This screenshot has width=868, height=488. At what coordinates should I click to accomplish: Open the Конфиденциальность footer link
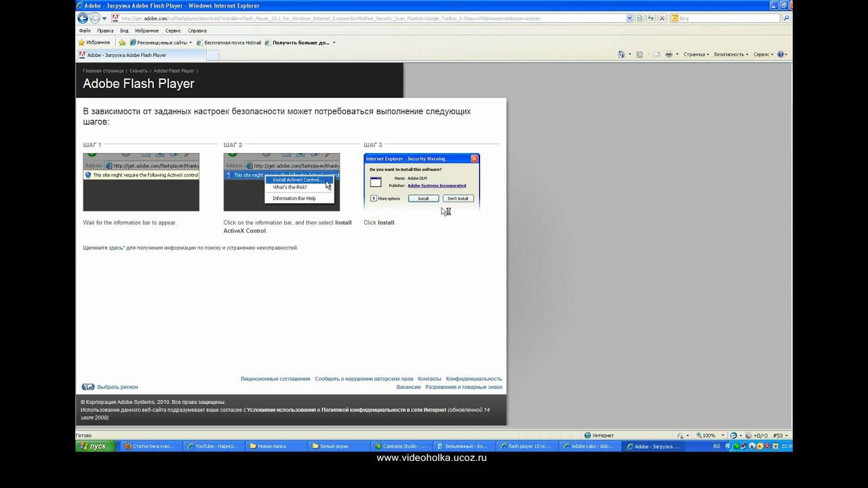474,379
